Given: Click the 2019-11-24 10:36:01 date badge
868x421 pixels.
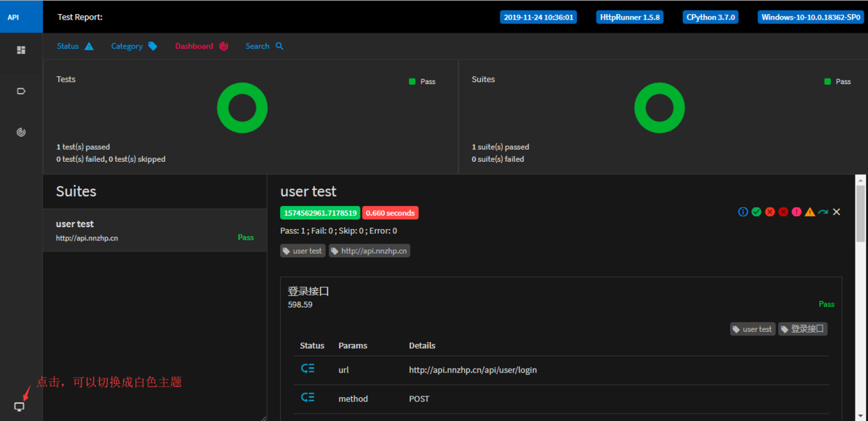Looking at the screenshot, I should (x=538, y=18).
